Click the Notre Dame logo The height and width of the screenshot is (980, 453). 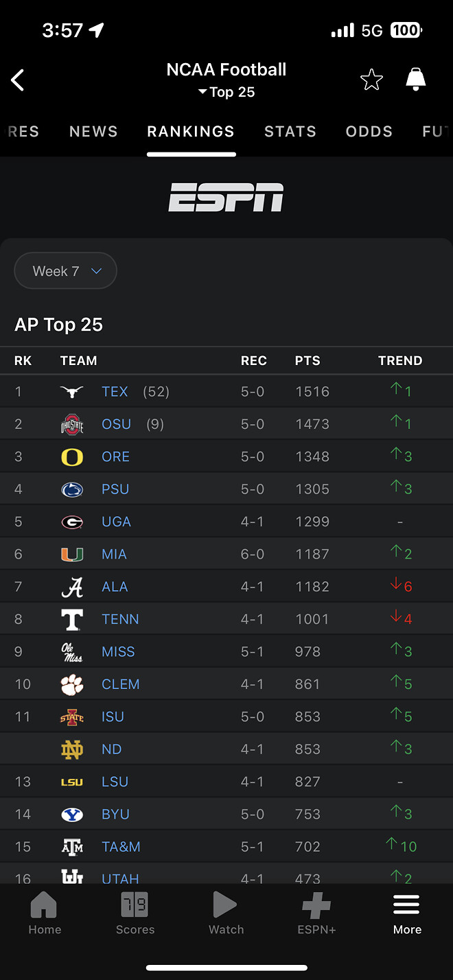coord(72,749)
